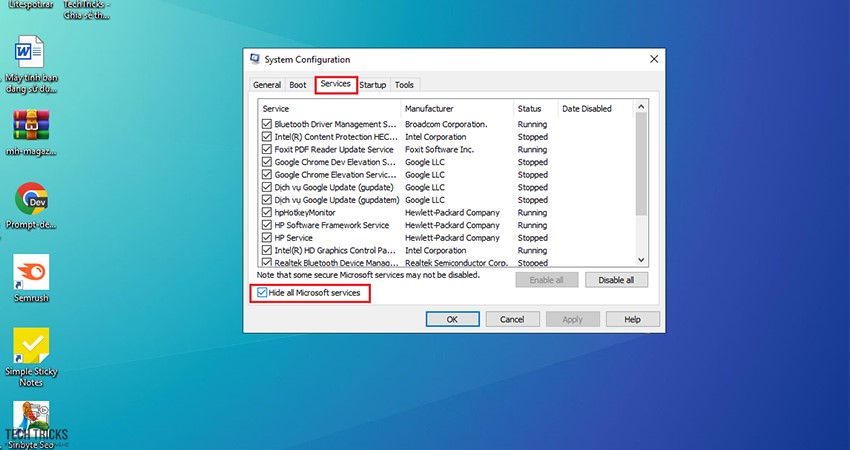This screenshot has width=850, height=450.
Task: Uncheck Bluetooth Driver Management service
Action: (267, 124)
